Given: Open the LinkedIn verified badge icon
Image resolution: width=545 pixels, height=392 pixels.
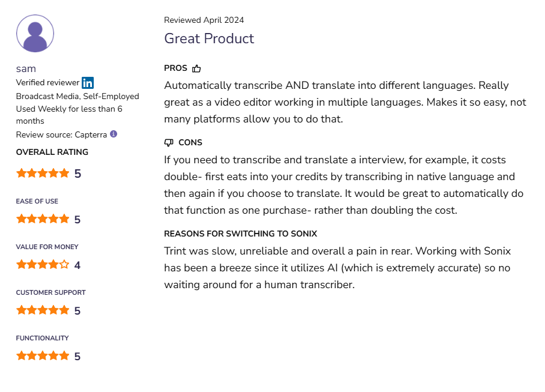Looking at the screenshot, I should point(88,83).
